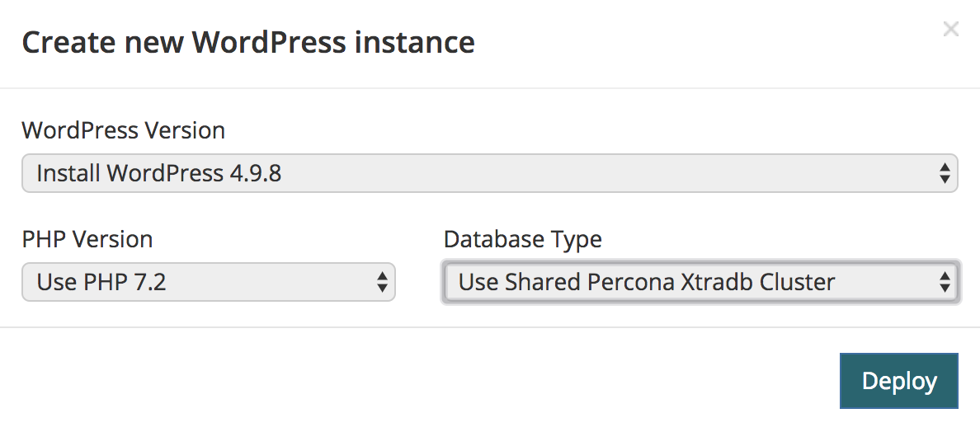Select the "Use PHP 7.2" option text
The height and width of the screenshot is (432, 980).
pyautogui.click(x=101, y=283)
